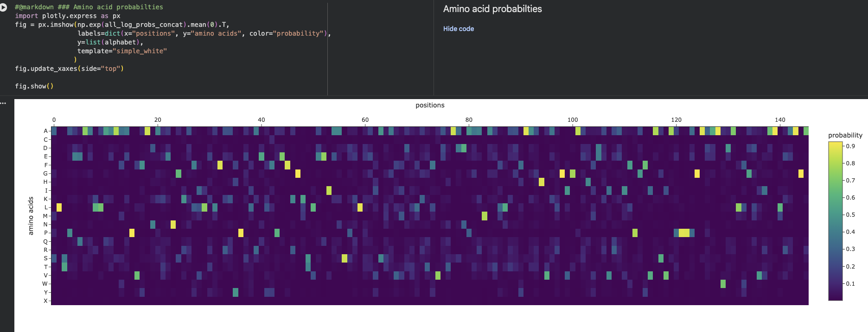Click the probability colorbar gradient

pyautogui.click(x=835, y=221)
